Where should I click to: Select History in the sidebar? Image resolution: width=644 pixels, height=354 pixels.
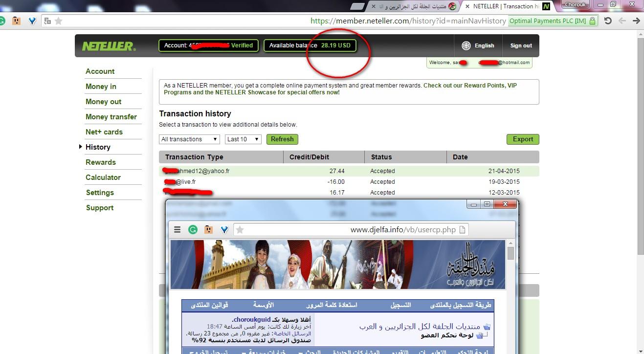(x=98, y=147)
